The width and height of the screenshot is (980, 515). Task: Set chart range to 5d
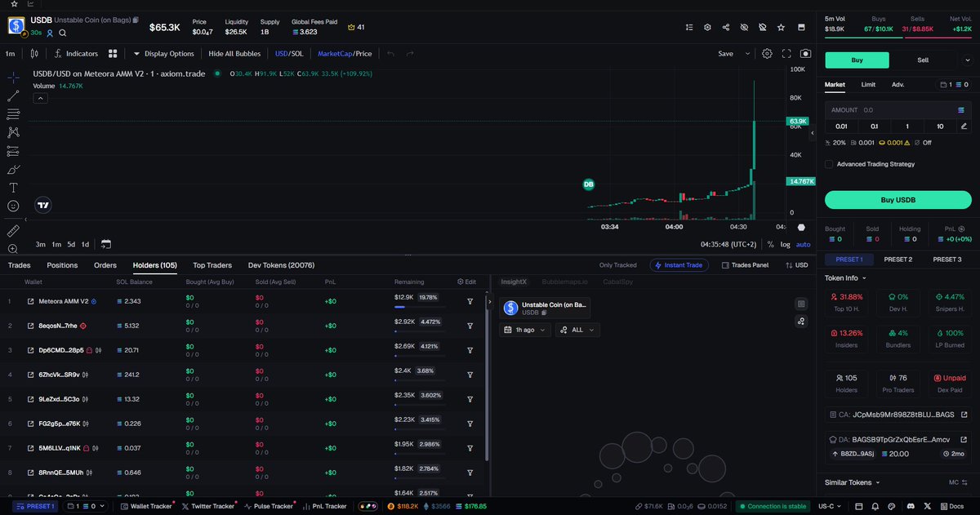pyautogui.click(x=71, y=244)
